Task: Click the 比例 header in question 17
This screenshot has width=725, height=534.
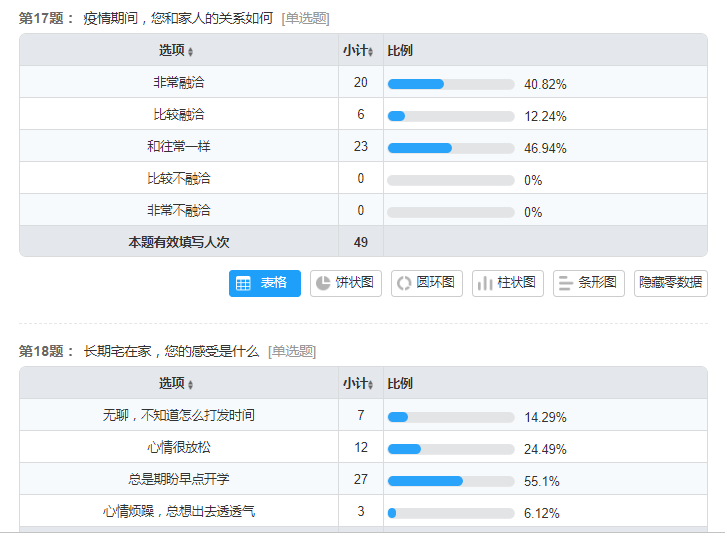Action: (400, 50)
